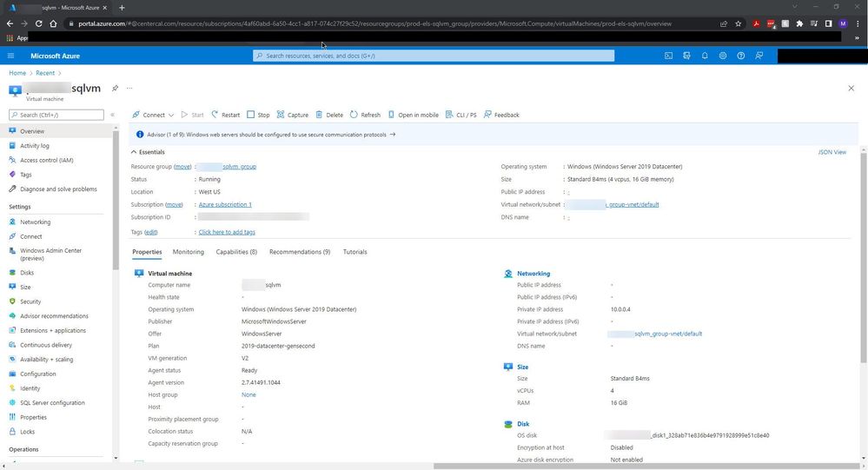Bookmark this page with the star icon

(x=738, y=23)
